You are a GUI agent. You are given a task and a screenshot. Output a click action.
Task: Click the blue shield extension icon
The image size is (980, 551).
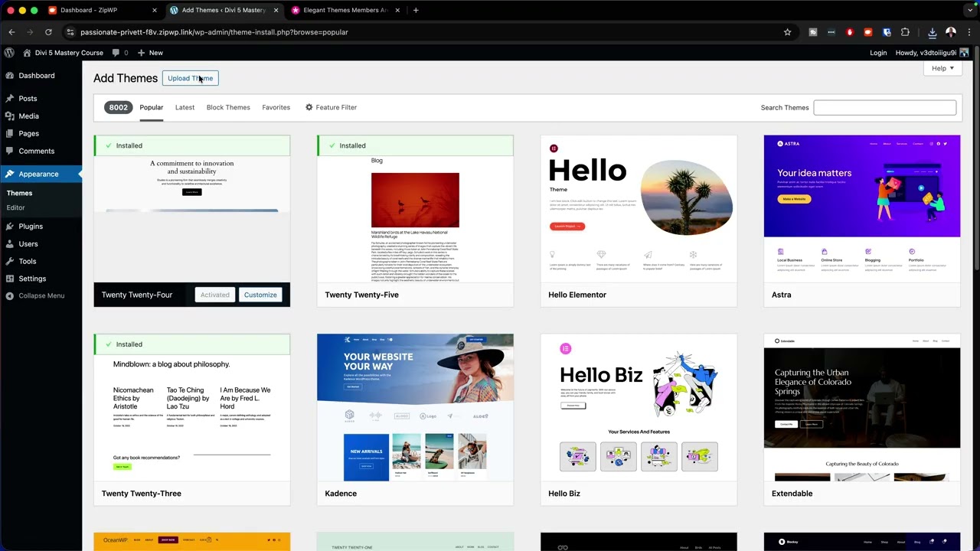(x=887, y=32)
